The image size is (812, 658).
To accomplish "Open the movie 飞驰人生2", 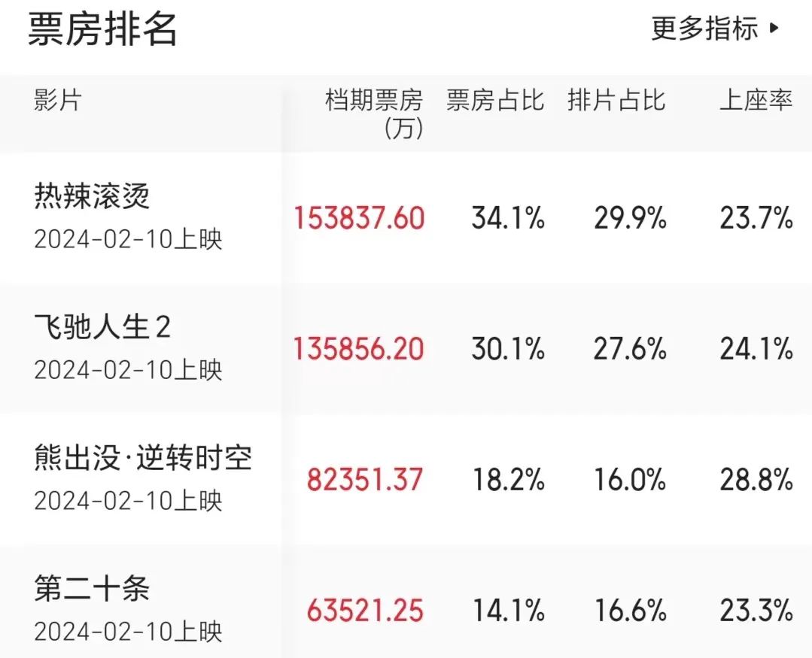I will point(102,328).
